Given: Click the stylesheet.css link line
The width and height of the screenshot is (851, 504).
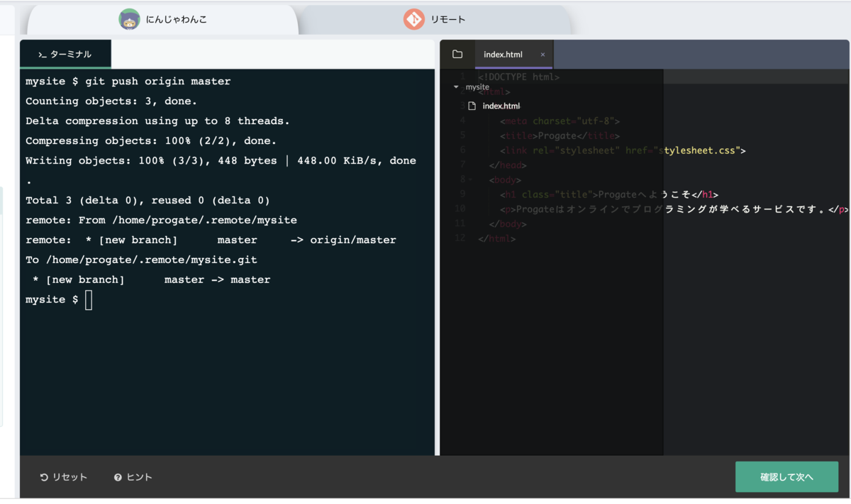Looking at the screenshot, I should click(623, 150).
